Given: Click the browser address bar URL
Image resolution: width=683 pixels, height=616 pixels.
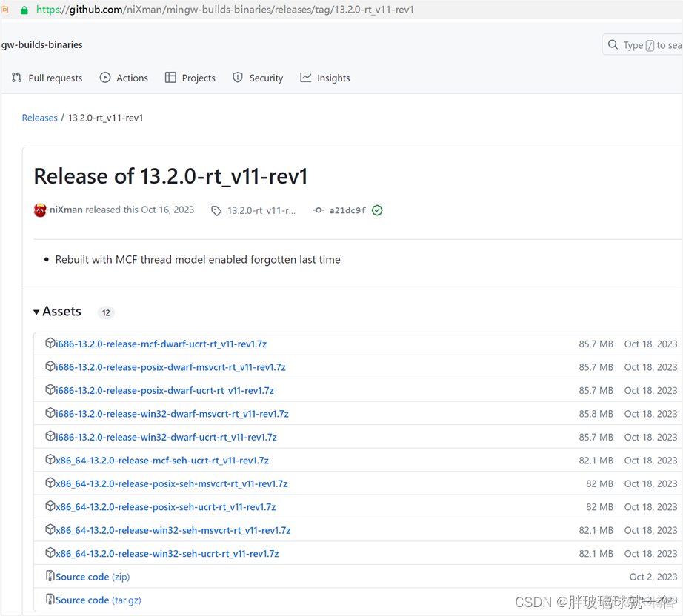Looking at the screenshot, I should click(224, 10).
